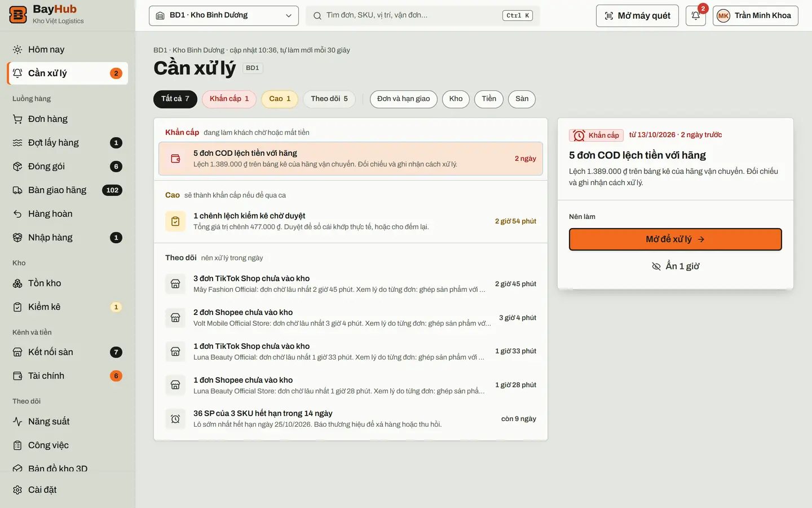Screen dimensions: 812x508
Task: Filter by Theo dõi 5
Action: (x=329, y=99)
